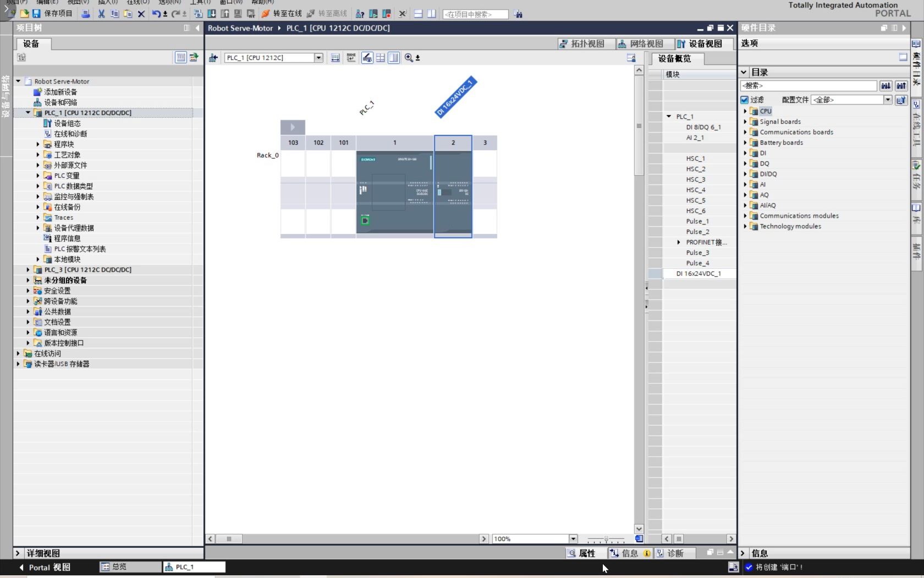This screenshot has height=578, width=924.
Task: Click the search upward icon in catalog
Action: pyautogui.click(x=901, y=85)
